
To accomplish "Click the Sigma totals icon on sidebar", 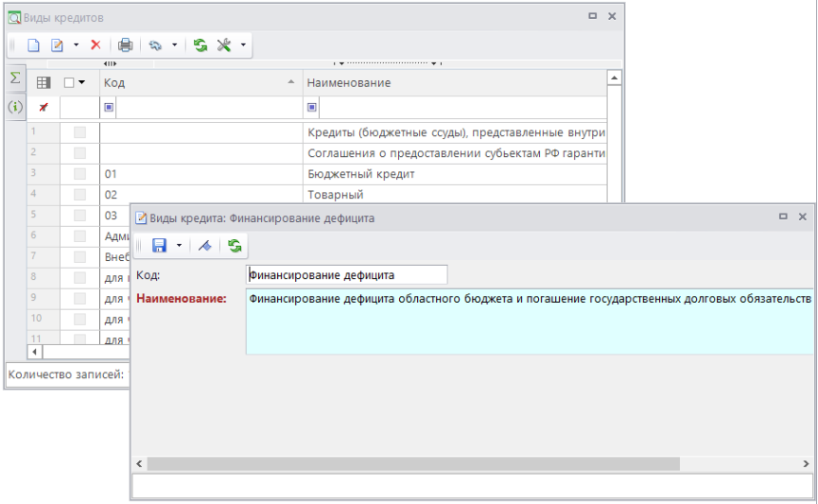I will tap(15, 78).
